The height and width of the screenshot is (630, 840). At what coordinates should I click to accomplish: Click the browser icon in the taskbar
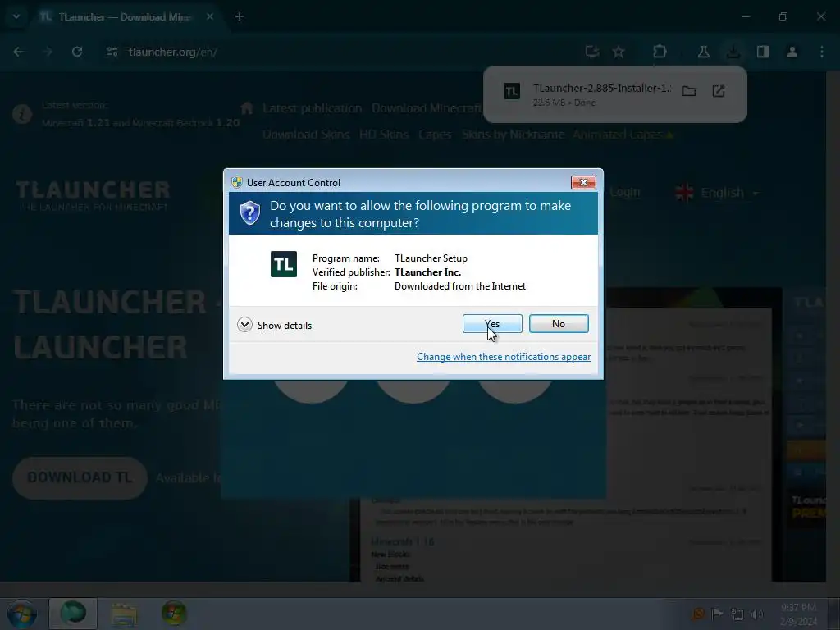pos(73,614)
